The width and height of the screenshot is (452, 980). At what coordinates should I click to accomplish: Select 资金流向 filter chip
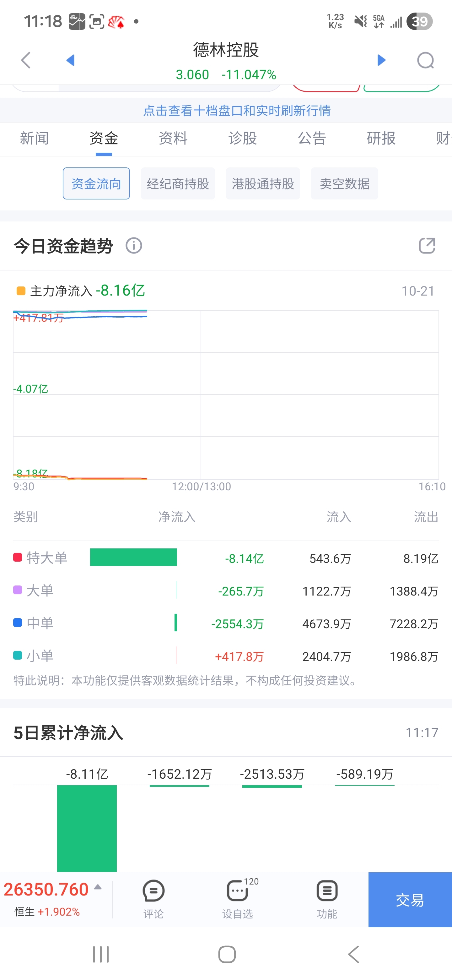coord(96,184)
